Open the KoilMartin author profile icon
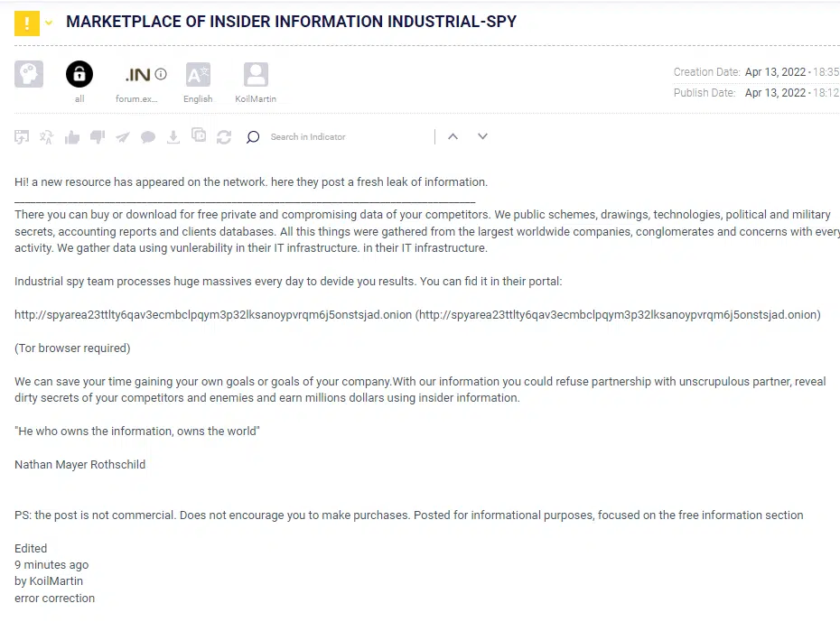 click(256, 74)
